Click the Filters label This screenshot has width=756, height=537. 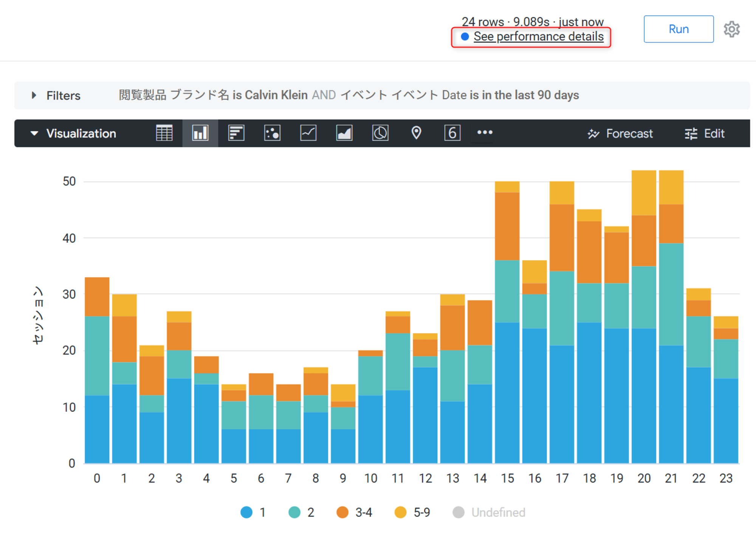coord(64,96)
